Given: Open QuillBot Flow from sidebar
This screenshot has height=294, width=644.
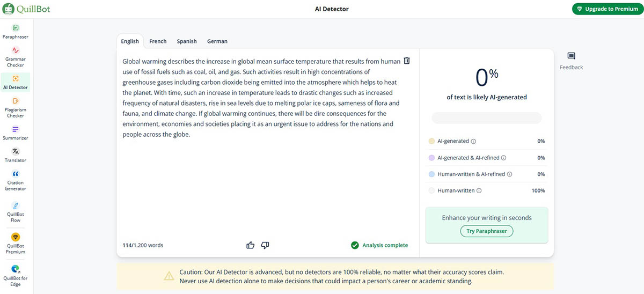Looking at the screenshot, I should tap(16, 211).
